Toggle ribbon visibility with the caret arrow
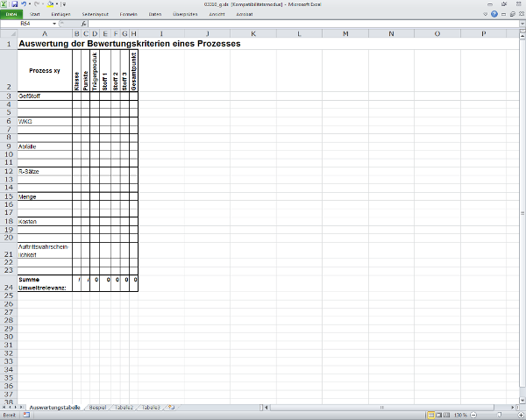Screen dimensions: 526x420 pyautogui.click(x=486, y=15)
